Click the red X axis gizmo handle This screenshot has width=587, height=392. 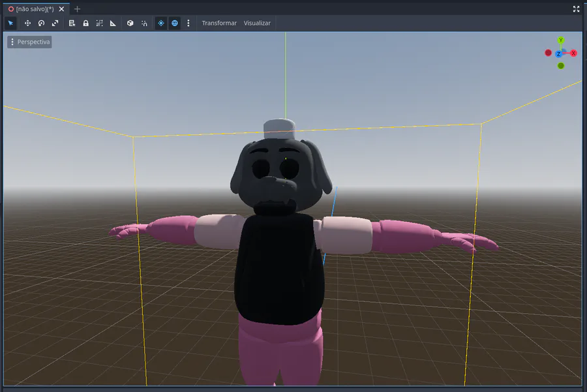point(573,53)
